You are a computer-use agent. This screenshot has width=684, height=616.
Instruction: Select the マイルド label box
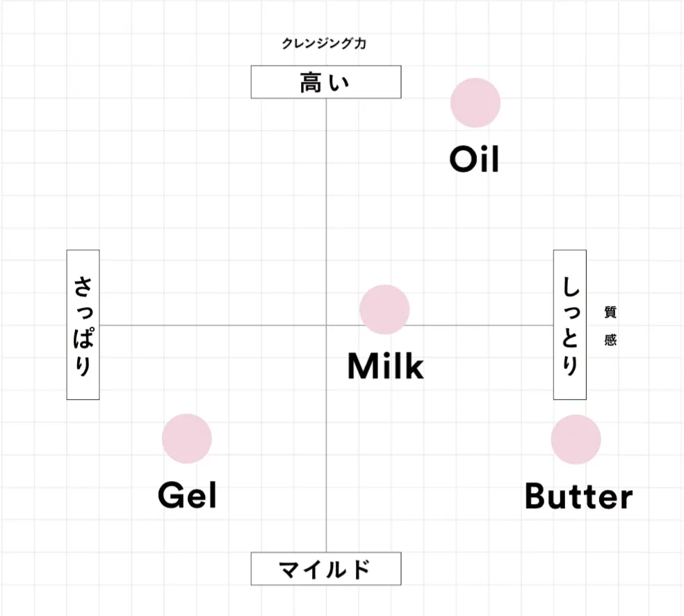326,569
